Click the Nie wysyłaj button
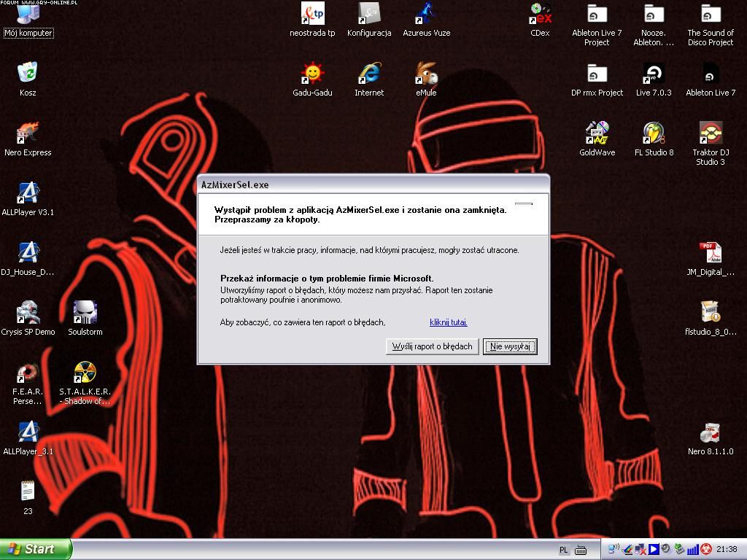This screenshot has height=560, width=747. tap(510, 346)
